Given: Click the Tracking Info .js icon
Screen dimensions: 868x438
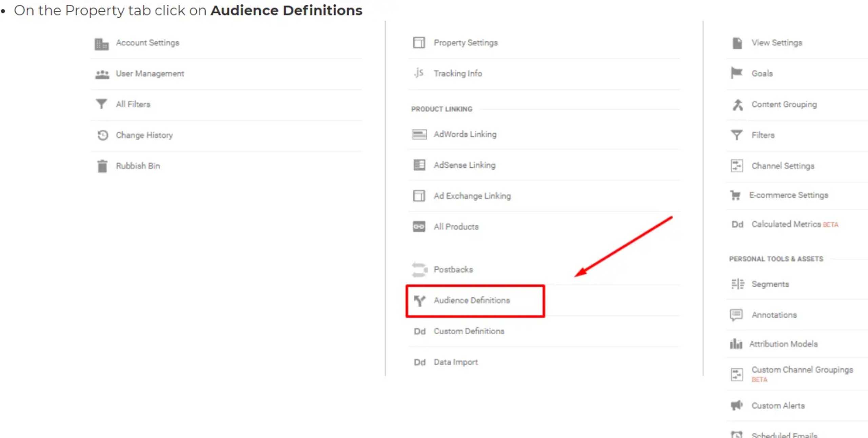Looking at the screenshot, I should (419, 73).
